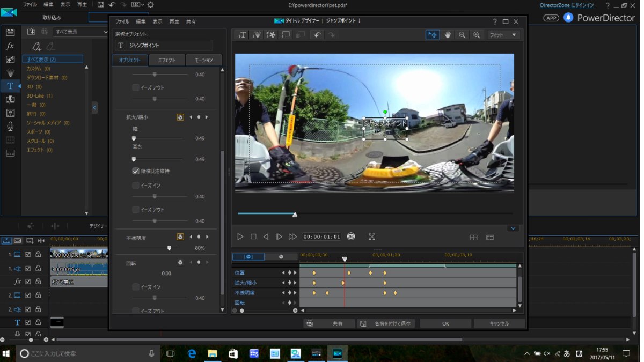Toggle the 360 view mode icon
644x362 pixels.
tap(351, 237)
